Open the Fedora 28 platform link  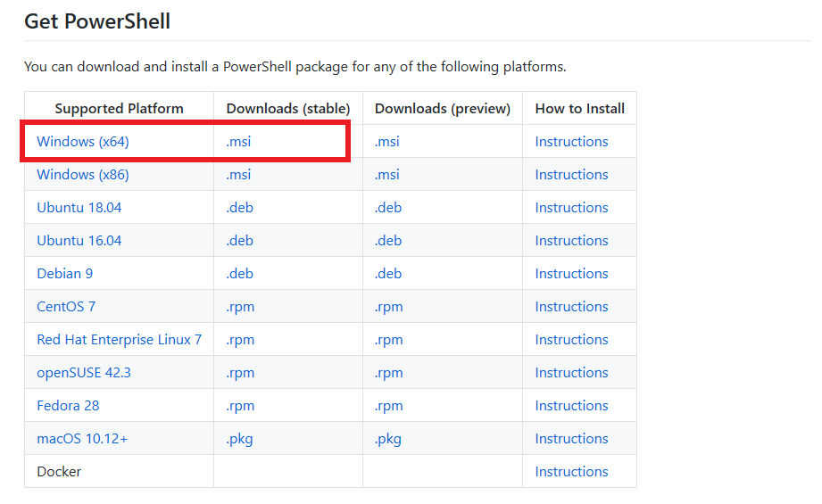coord(68,406)
